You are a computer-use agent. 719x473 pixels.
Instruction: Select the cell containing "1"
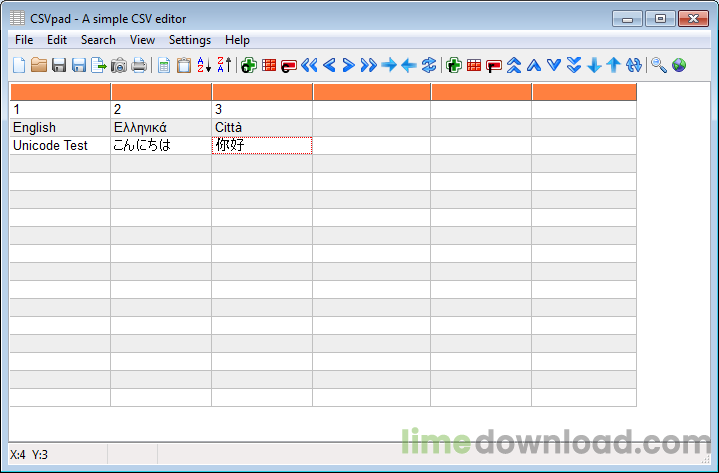tap(60, 110)
